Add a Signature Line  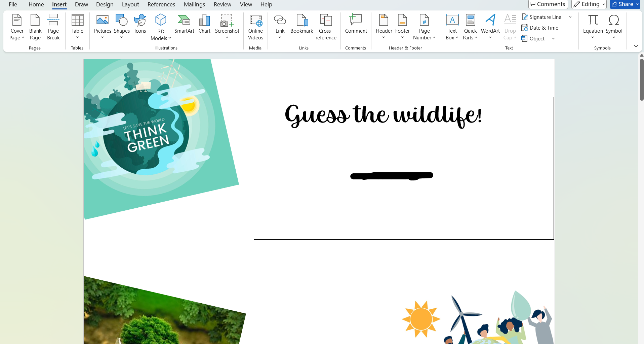pos(541,16)
